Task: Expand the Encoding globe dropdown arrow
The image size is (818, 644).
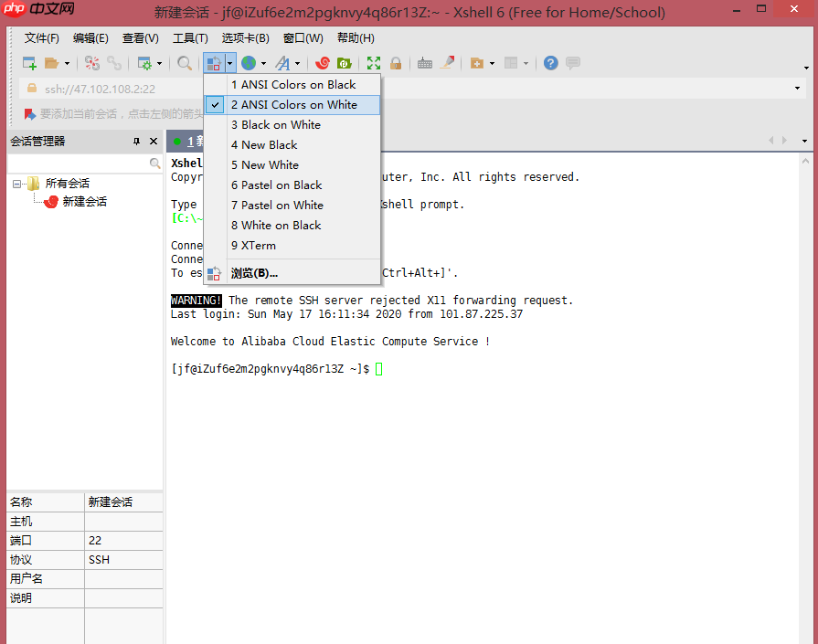Action: tap(263, 64)
